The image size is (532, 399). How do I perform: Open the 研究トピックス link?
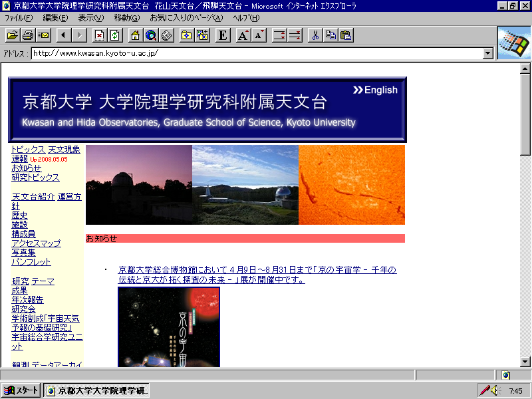(35, 178)
